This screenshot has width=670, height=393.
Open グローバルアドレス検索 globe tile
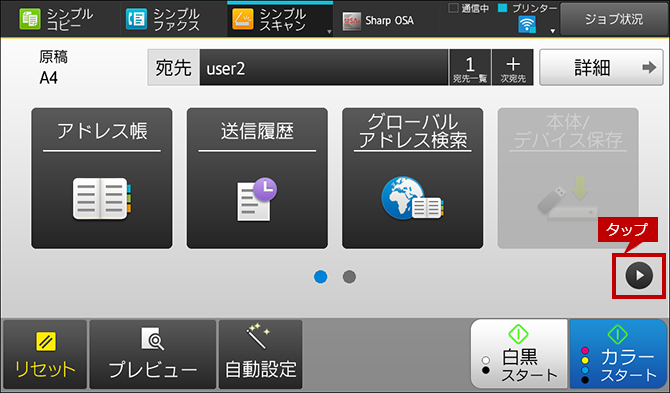[x=413, y=178]
